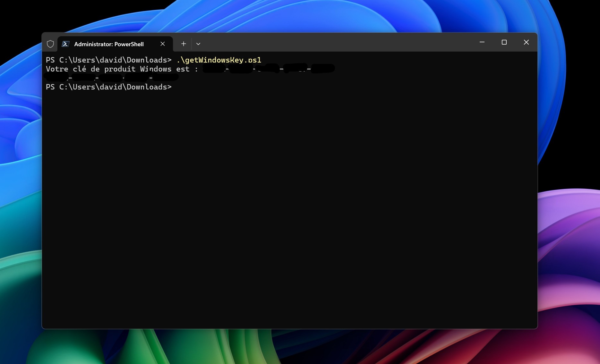Click the "Votre clé de produit" output text

pos(90,69)
